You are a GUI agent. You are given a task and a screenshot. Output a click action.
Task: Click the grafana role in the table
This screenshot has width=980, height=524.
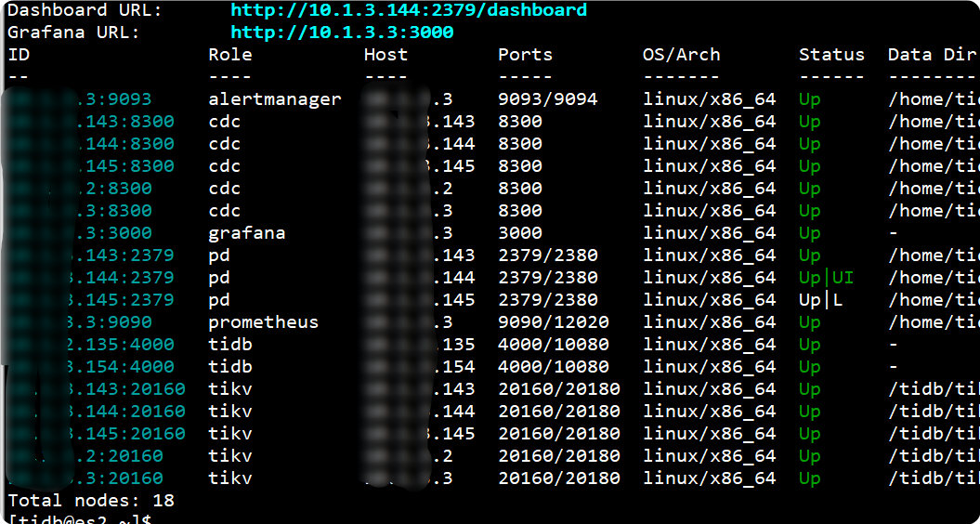[246, 233]
